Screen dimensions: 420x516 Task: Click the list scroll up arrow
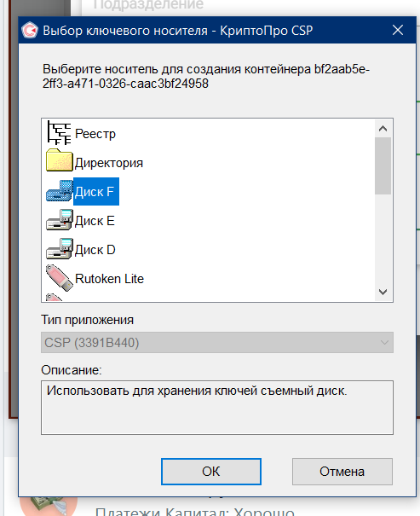[383, 129]
